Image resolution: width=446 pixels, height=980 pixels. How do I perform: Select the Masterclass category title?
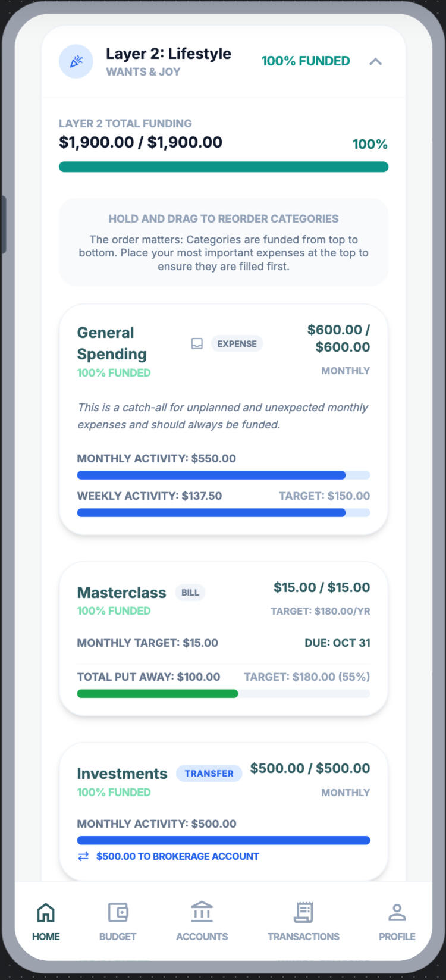click(x=121, y=593)
